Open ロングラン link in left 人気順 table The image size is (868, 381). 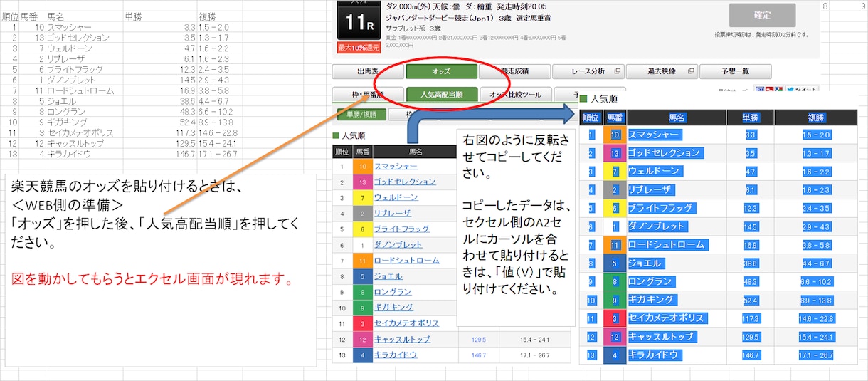[393, 291]
